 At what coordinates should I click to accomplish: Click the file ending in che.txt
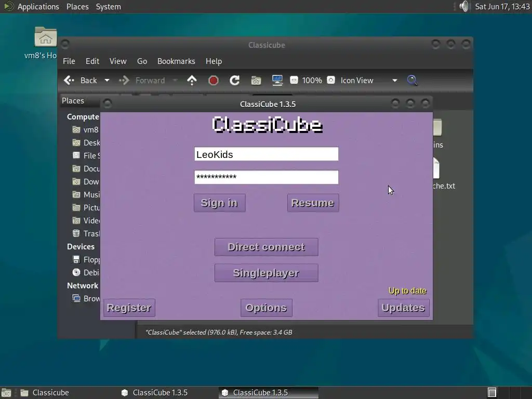443,173
